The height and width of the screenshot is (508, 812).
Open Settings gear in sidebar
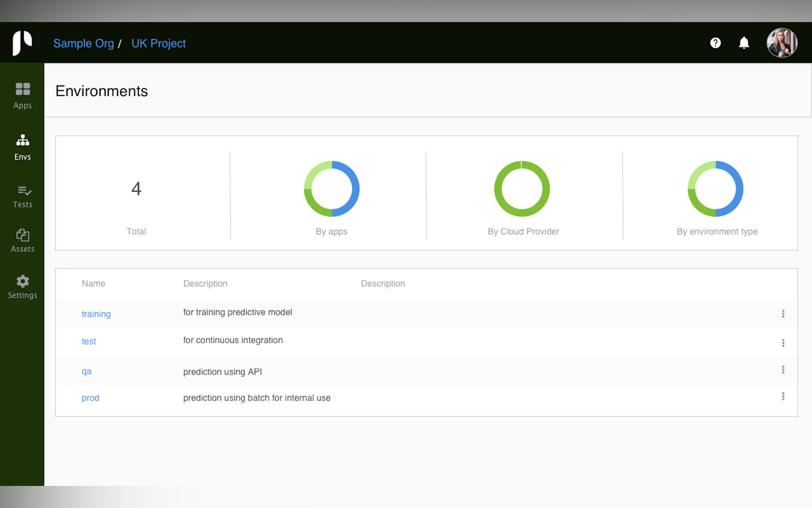coord(22,287)
